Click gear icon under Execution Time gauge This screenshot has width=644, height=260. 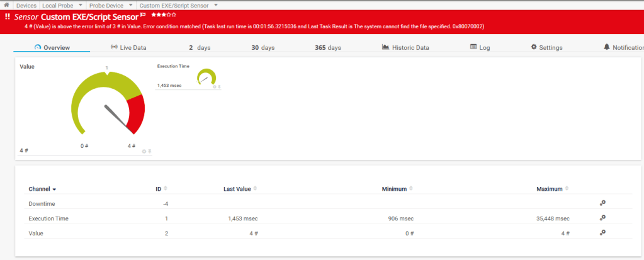click(214, 86)
